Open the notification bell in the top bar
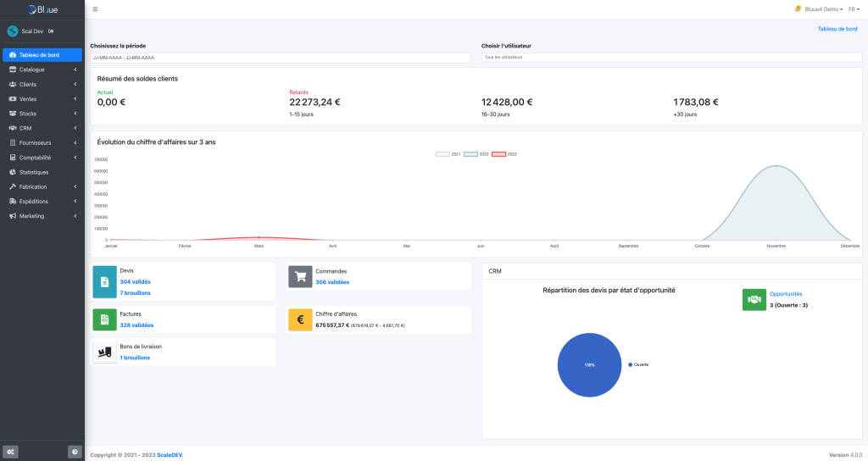Image resolution: width=868 pixels, height=461 pixels. tap(798, 9)
